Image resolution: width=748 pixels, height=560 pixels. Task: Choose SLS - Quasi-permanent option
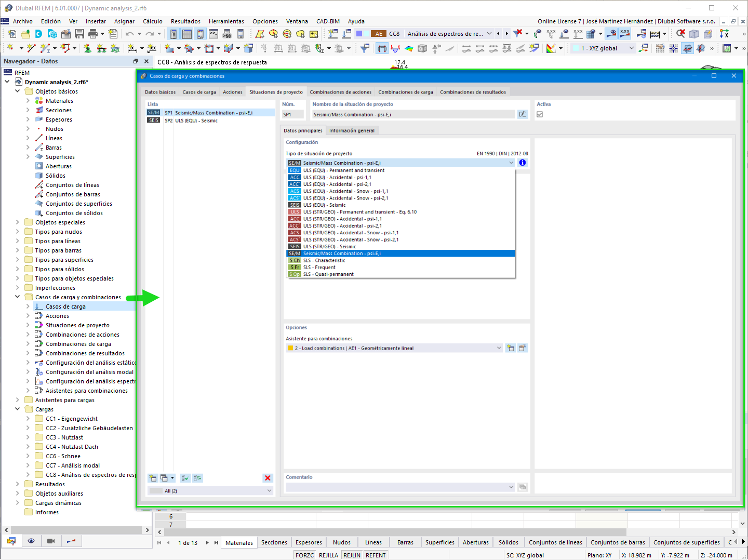tap(400, 274)
